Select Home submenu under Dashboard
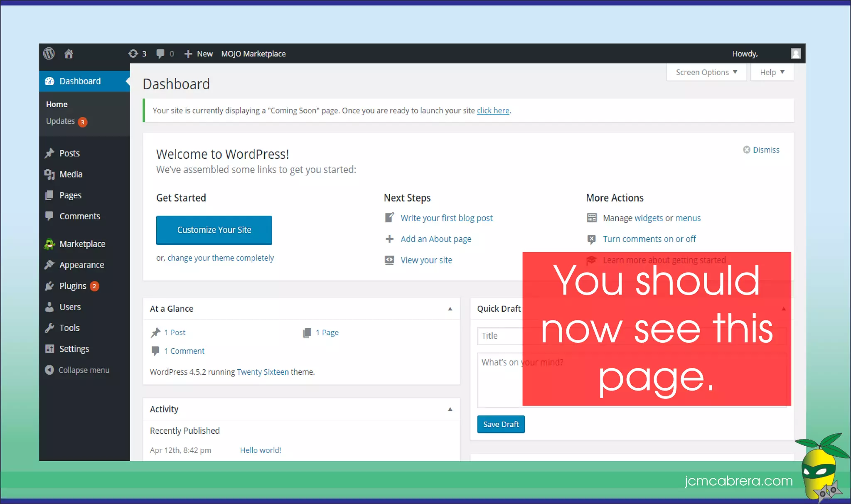 [57, 104]
